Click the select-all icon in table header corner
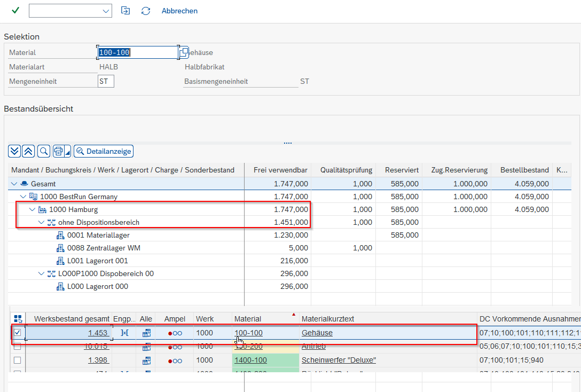The height and width of the screenshot is (392, 581). 18,319
